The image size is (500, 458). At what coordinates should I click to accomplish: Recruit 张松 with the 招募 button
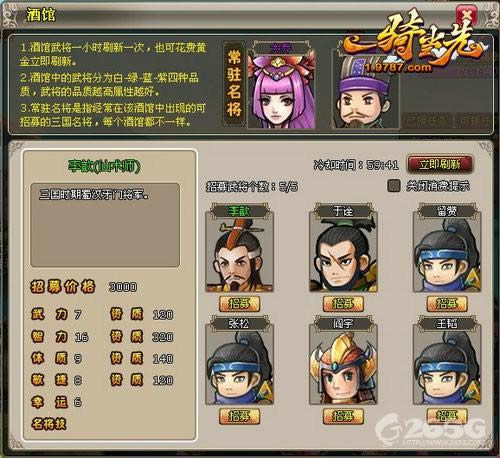[x=239, y=416]
